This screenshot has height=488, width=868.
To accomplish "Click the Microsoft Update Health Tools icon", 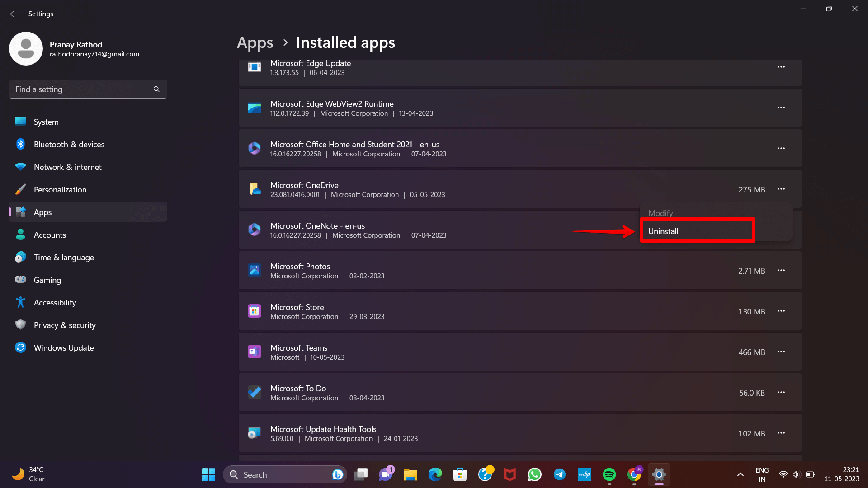I will click(x=255, y=433).
